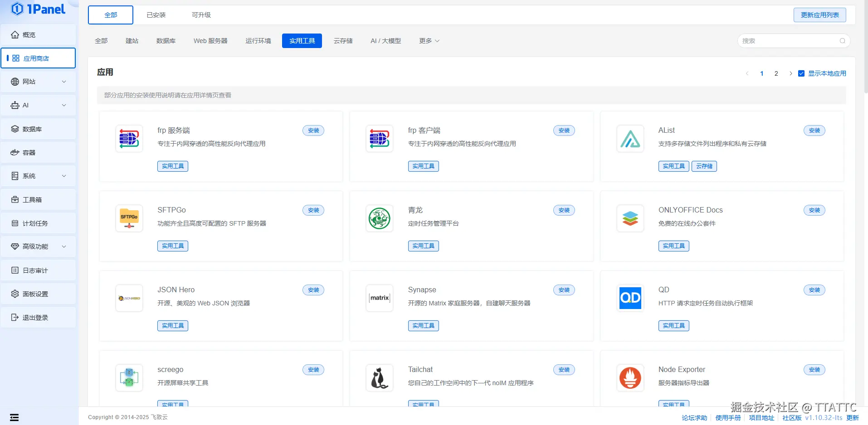Open the 概览 overview page
868x425 pixels.
coord(38,35)
